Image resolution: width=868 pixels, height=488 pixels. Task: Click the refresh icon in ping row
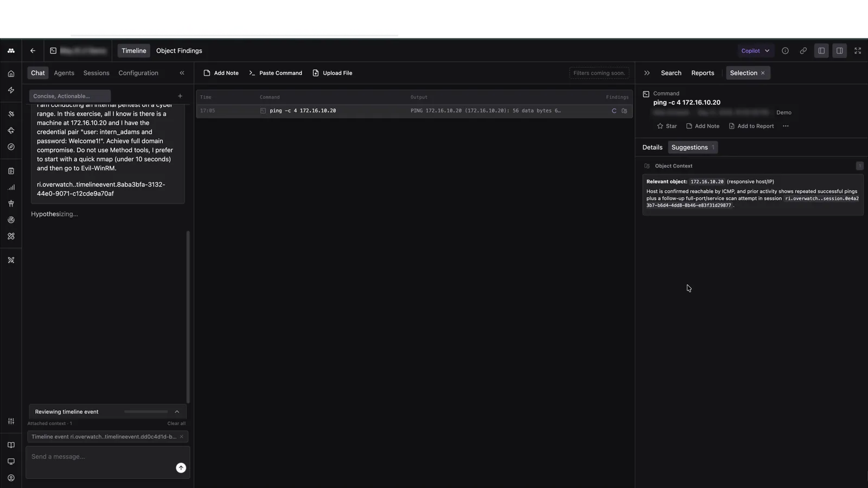point(614,111)
